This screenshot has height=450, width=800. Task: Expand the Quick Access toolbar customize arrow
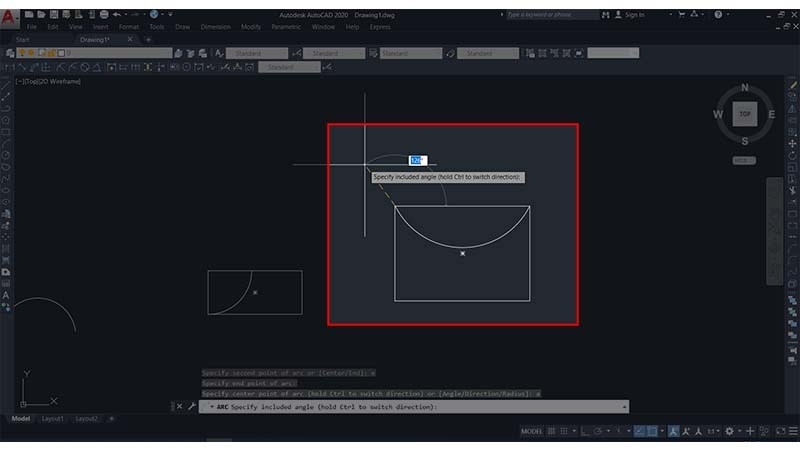pos(170,15)
